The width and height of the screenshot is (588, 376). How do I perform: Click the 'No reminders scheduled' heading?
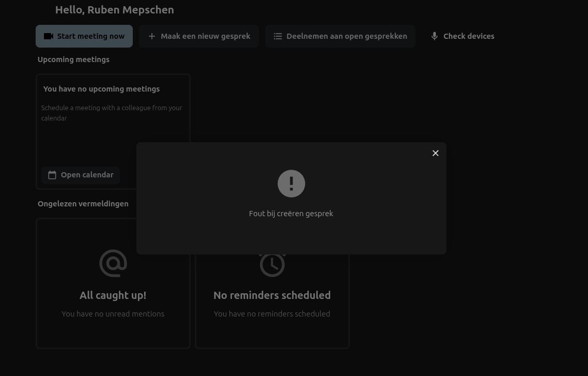(x=272, y=295)
